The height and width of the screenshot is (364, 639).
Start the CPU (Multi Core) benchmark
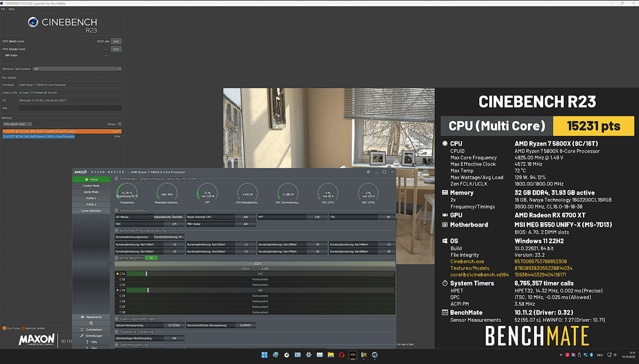click(x=116, y=41)
